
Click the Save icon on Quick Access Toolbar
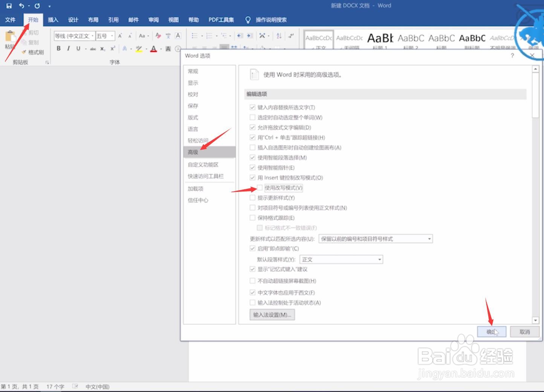click(x=8, y=6)
